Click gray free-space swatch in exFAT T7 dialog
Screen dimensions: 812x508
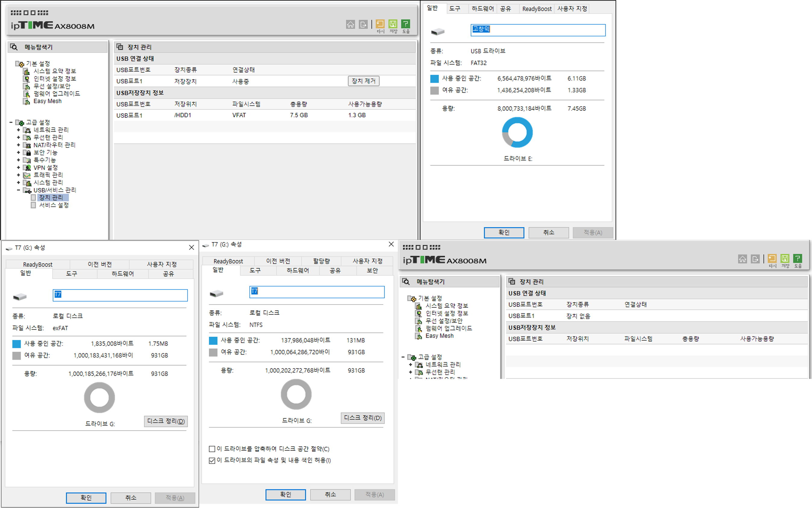click(x=17, y=356)
